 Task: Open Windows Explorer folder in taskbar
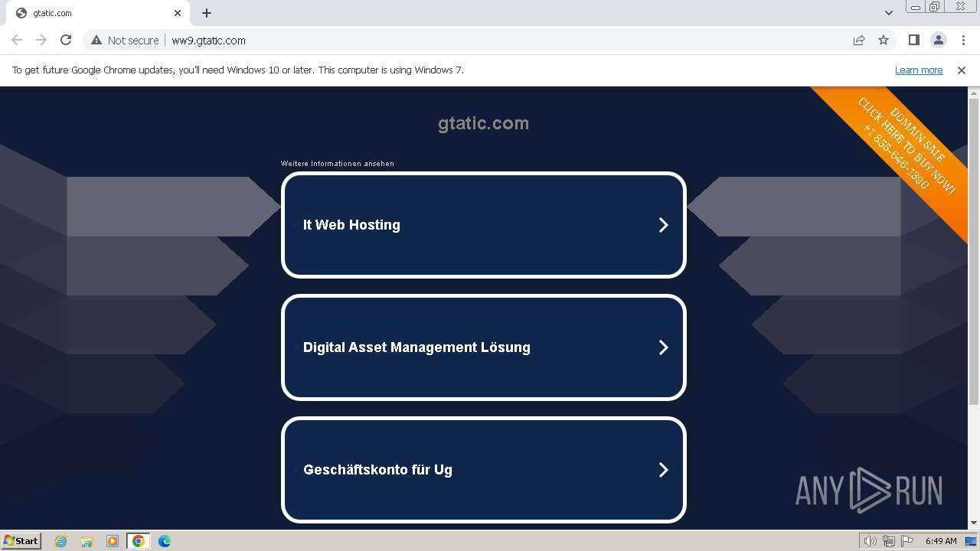[x=87, y=541]
